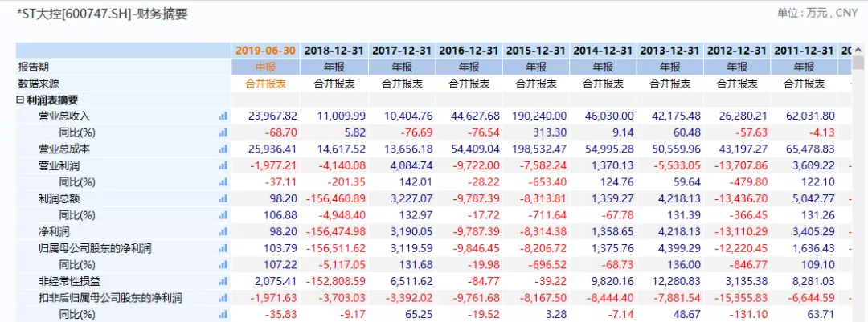The height and width of the screenshot is (322, 868).
Task: Open chart icon for the bottom 同比 row
Action: pos(223,315)
